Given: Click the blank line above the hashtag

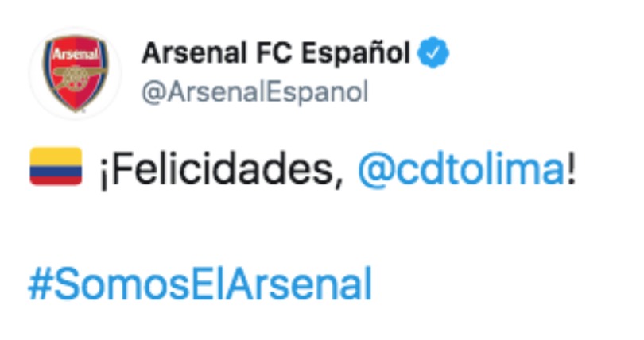Looking at the screenshot, I should (239, 226).
